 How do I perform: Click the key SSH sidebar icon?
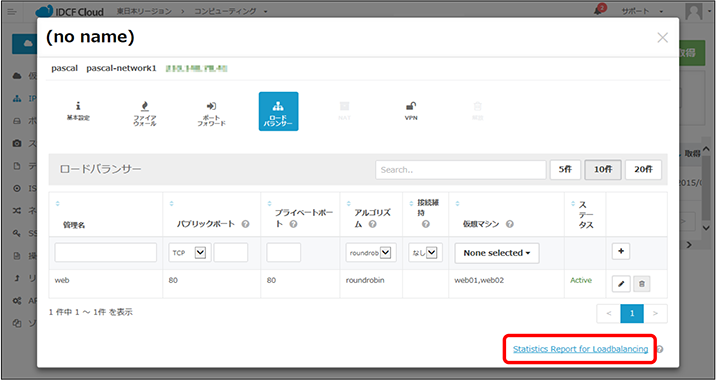click(17, 233)
